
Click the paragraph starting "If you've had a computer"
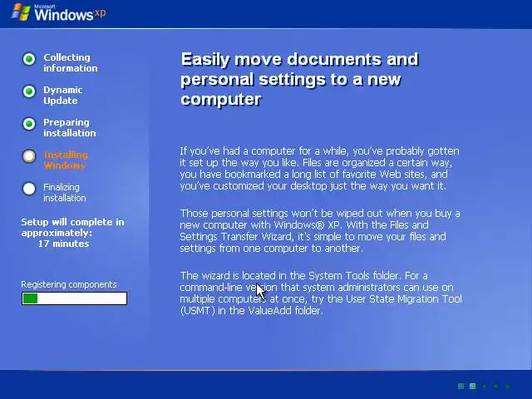[x=319, y=169]
